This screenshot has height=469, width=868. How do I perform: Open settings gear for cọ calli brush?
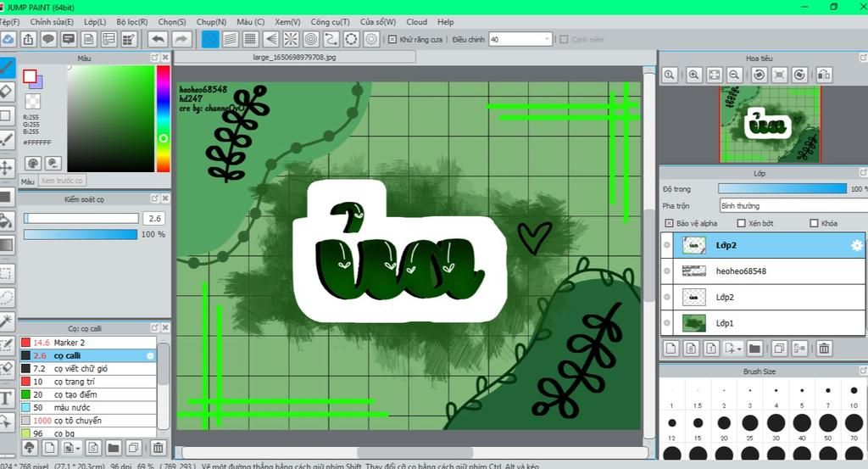[x=150, y=355]
